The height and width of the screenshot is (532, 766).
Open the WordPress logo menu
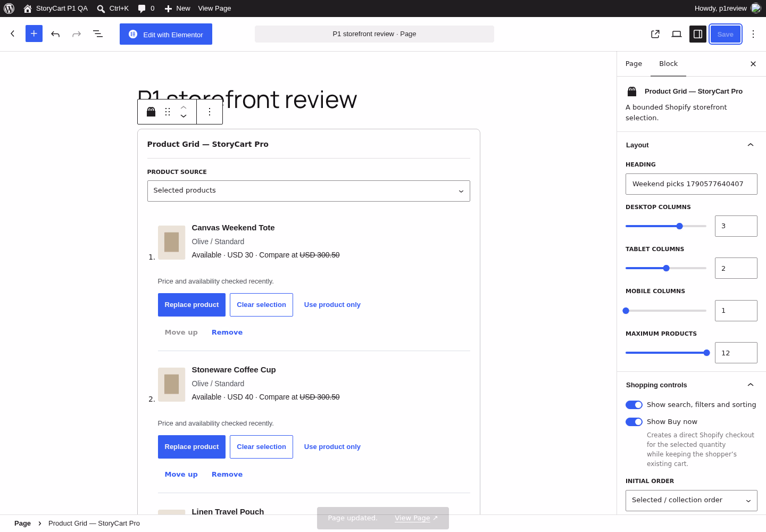click(9, 9)
